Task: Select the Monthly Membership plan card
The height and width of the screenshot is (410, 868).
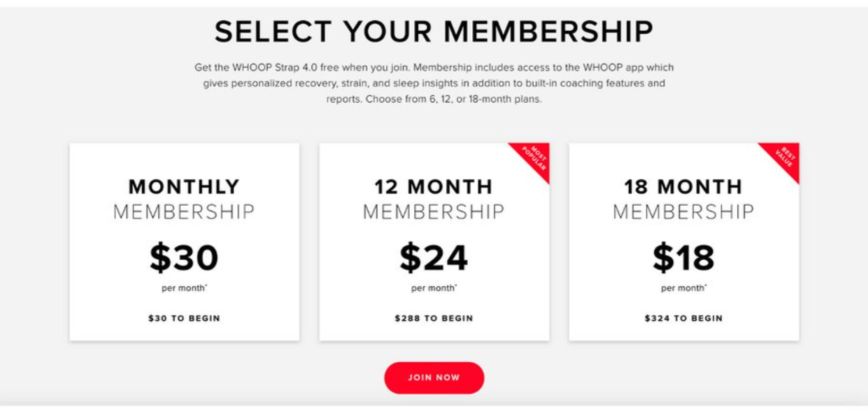Action: pyautogui.click(x=185, y=242)
